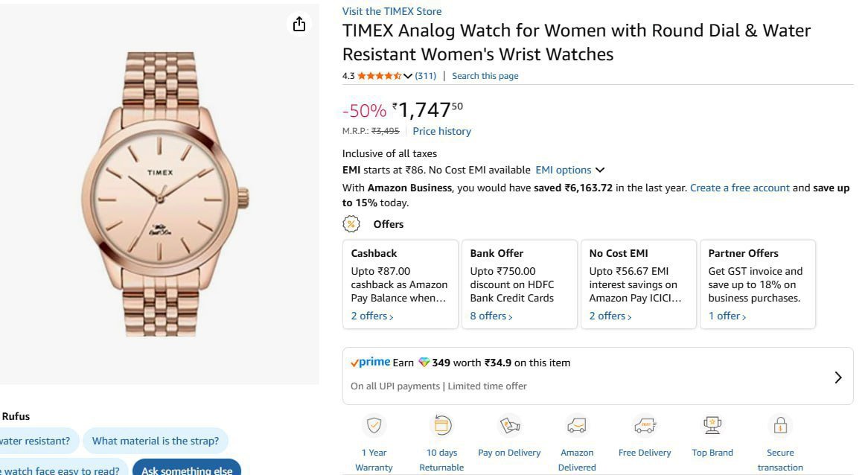The height and width of the screenshot is (475, 868).
Task: Click the rose gold watch product image
Action: click(x=162, y=195)
